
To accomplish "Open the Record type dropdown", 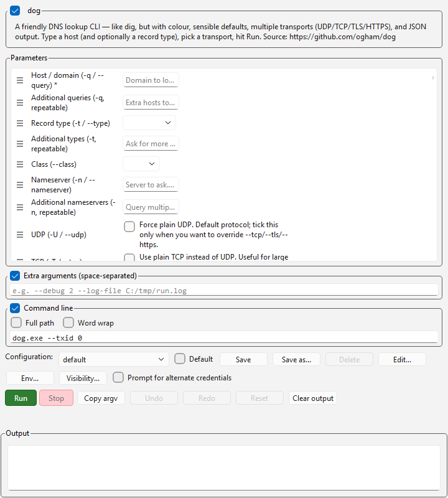I will click(149, 123).
